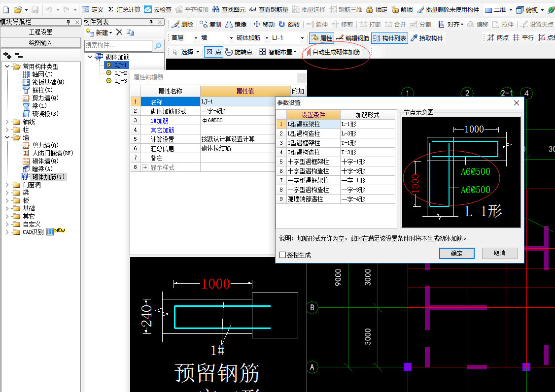Click the 解锁 unlock icon
Screen dimensions: 555x392
click(402, 9)
